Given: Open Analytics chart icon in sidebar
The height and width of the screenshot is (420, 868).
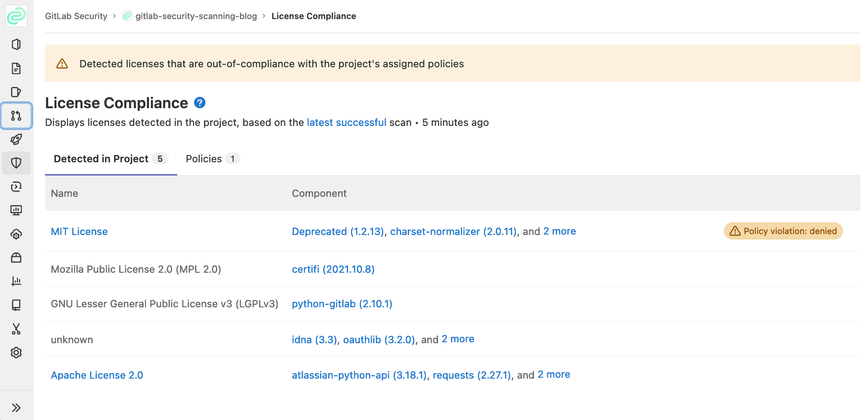Looking at the screenshot, I should [x=16, y=281].
